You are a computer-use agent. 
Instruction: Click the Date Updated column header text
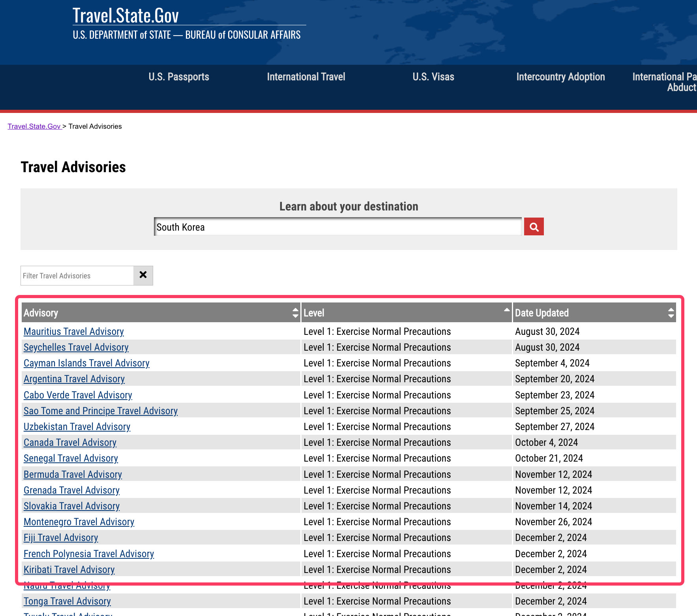coord(541,313)
